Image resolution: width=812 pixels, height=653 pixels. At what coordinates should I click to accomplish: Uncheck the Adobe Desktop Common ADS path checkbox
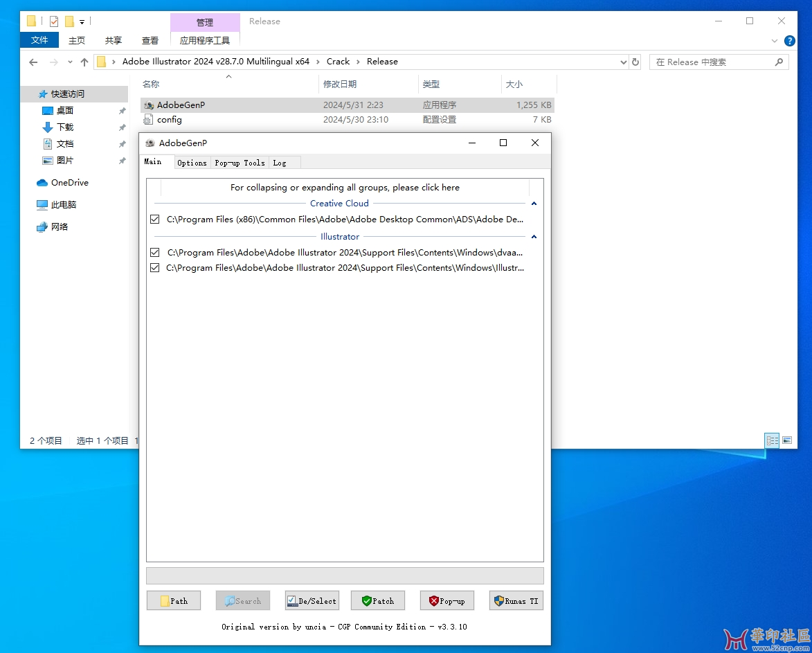tap(155, 219)
